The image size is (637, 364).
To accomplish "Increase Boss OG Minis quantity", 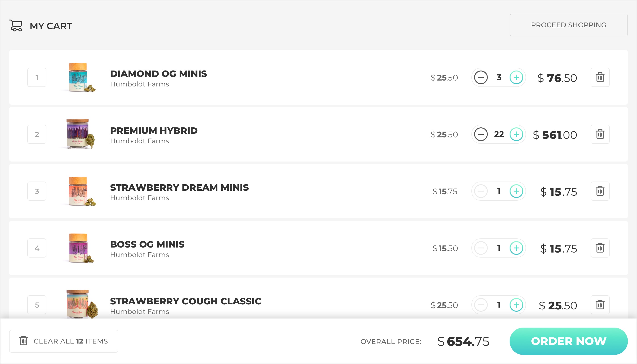I will (x=516, y=248).
